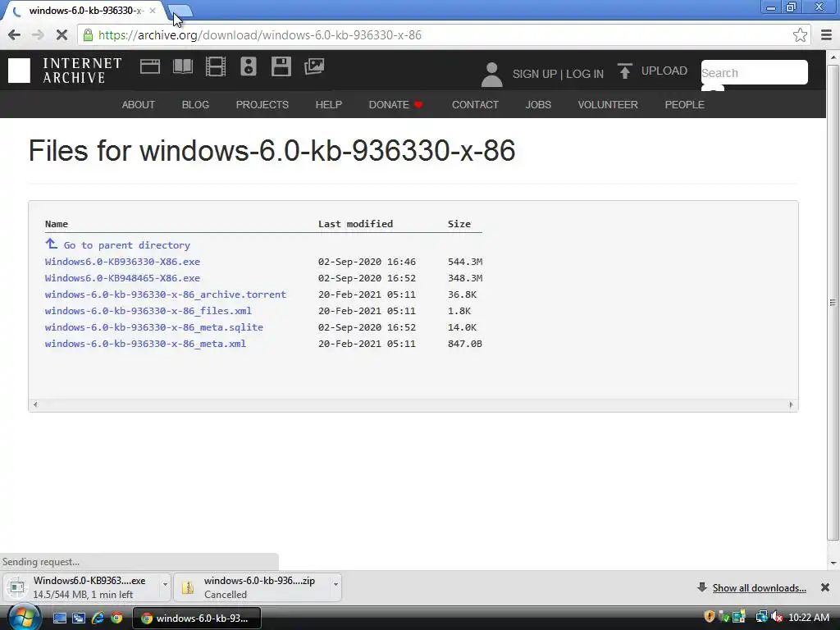
Task: Open the Windows Start orb
Action: click(x=24, y=617)
